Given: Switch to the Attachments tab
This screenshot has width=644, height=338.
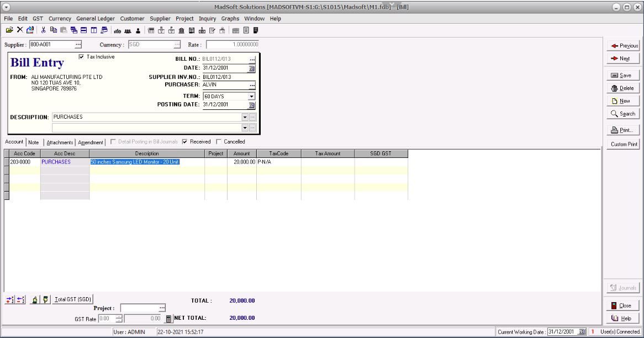Looking at the screenshot, I should (x=60, y=142).
